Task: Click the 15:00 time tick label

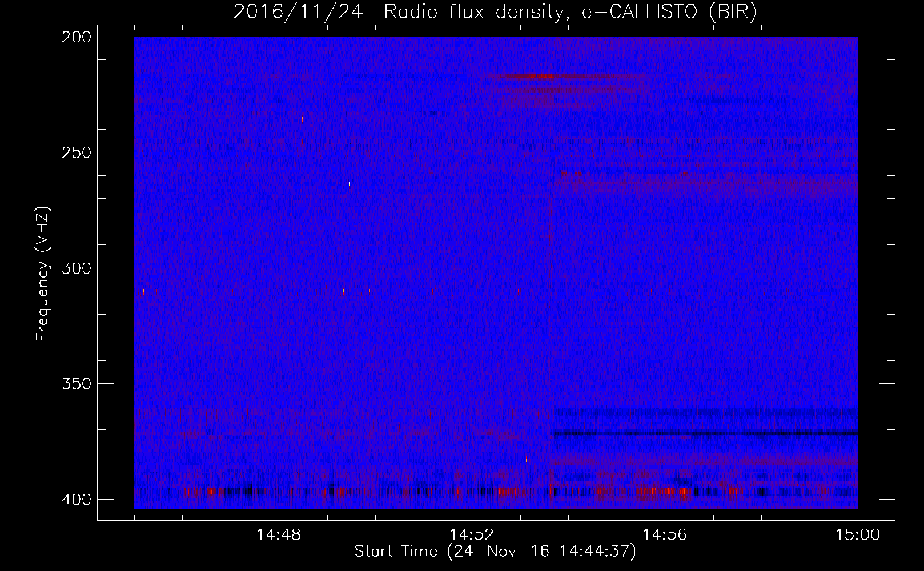Action: click(858, 535)
